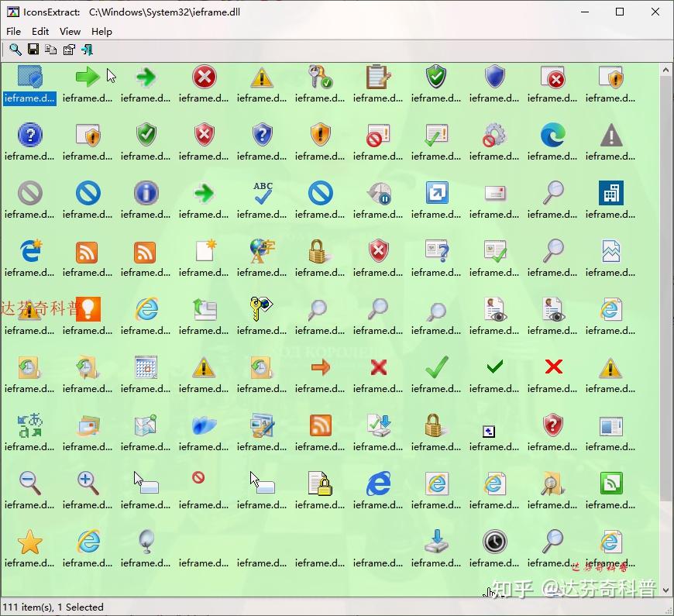Open the Help menu
674x616 pixels.
(x=101, y=31)
